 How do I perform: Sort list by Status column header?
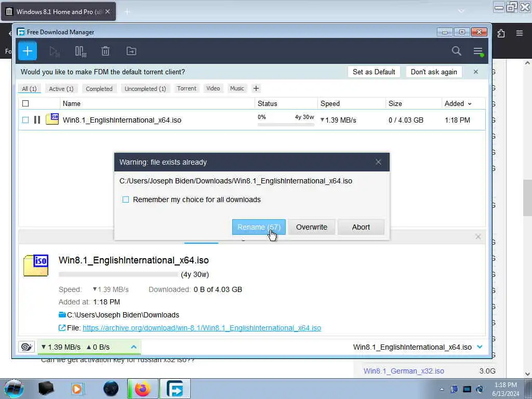point(286,103)
